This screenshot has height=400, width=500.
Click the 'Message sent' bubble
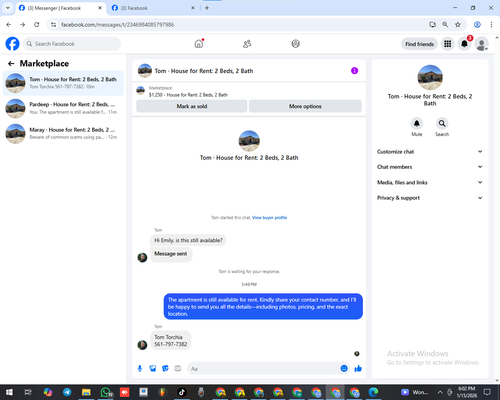tap(171, 254)
